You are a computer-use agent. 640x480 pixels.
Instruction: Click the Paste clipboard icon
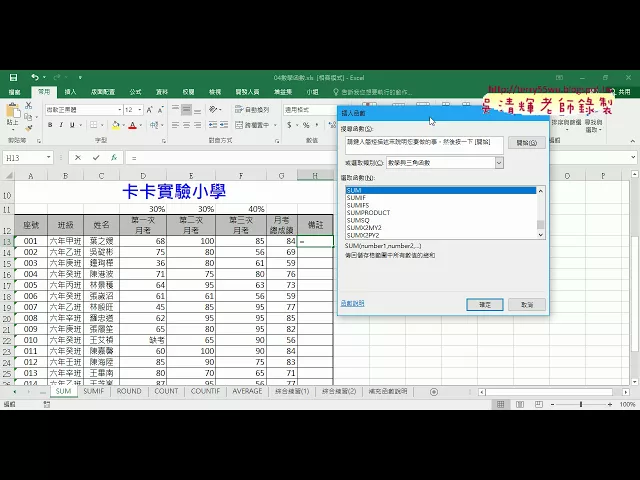[x=13, y=111]
